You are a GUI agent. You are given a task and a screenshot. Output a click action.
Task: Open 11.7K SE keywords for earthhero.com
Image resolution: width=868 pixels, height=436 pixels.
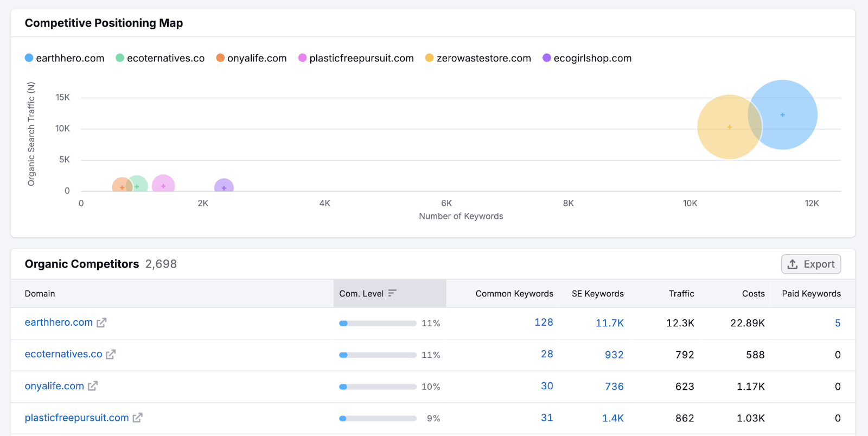609,323
